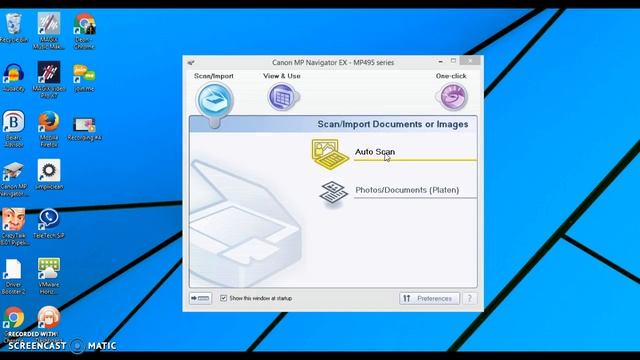Select the Driver Booster 2 desktop shortcut
The height and width of the screenshot is (360, 640).
(x=14, y=276)
